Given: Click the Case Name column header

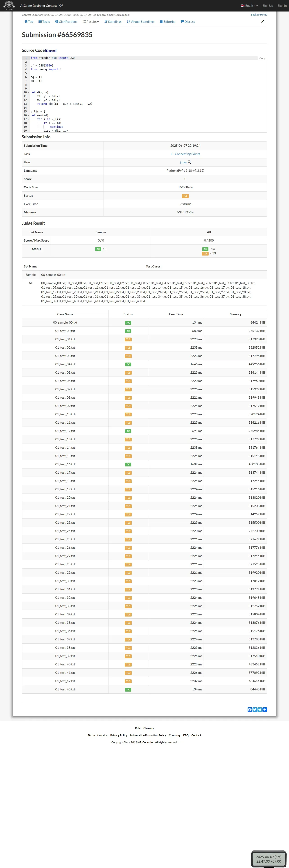Looking at the screenshot, I should click(65, 314).
